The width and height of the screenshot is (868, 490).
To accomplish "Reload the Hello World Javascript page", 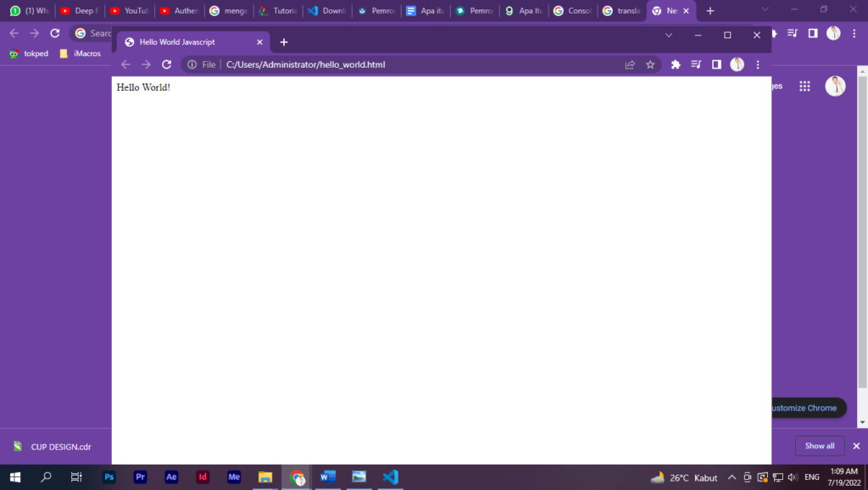I will (167, 64).
